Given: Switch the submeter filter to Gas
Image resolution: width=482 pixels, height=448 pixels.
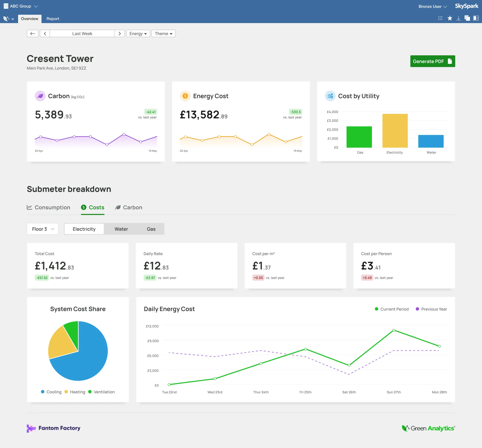Looking at the screenshot, I should (151, 229).
